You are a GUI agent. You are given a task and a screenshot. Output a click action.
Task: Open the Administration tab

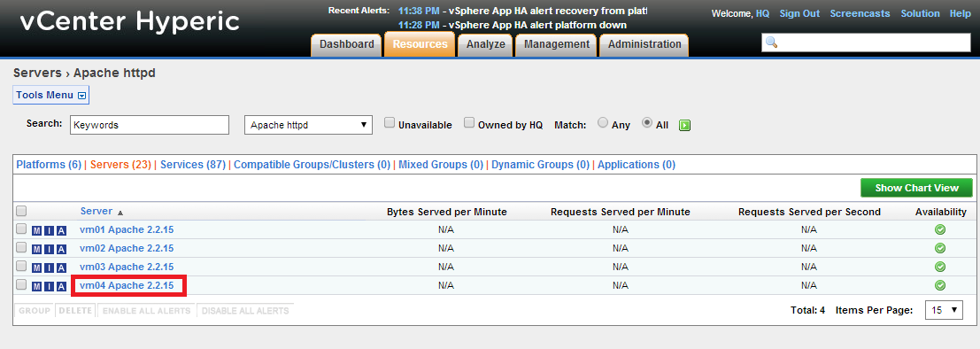pos(644,44)
